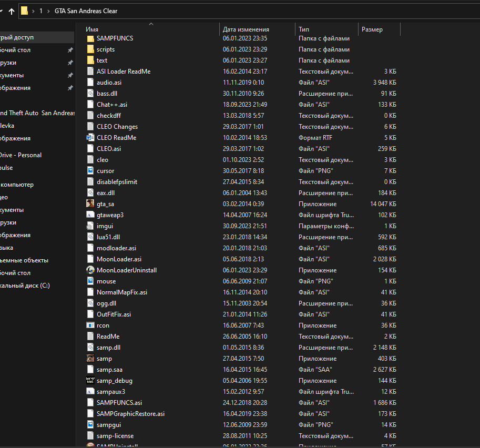Expand the breadcrumb chevron after folder "1"

(x=49, y=11)
